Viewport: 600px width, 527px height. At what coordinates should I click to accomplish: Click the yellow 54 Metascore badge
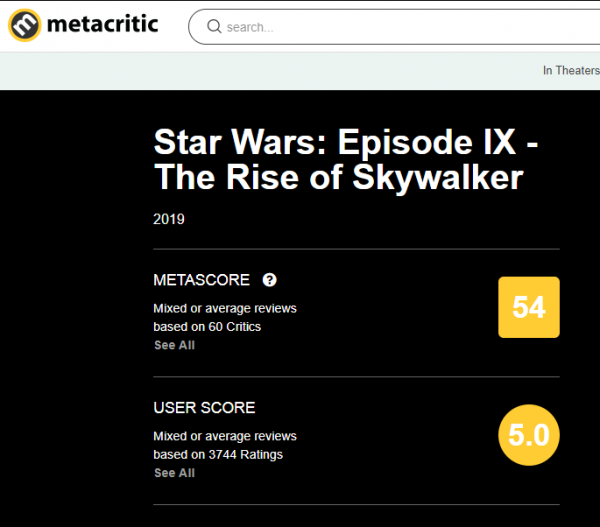coord(529,307)
